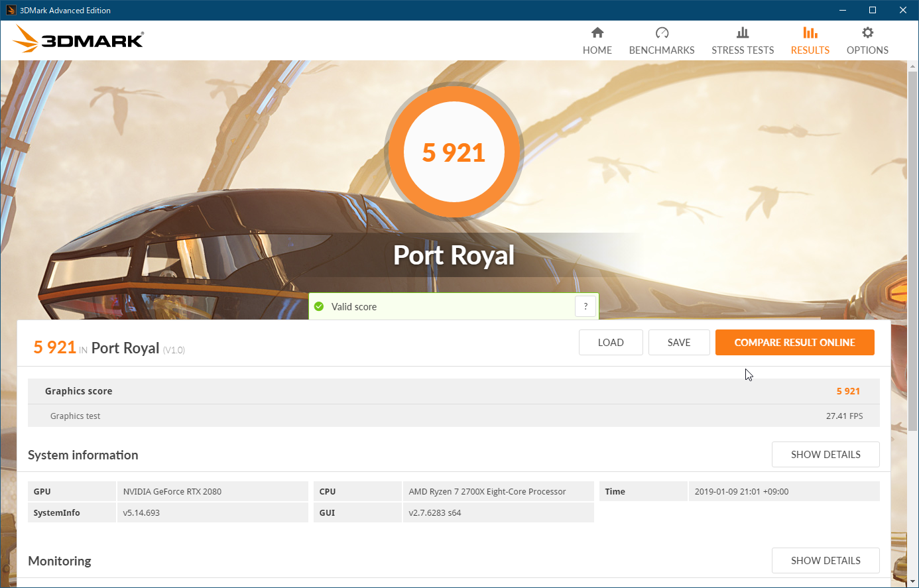919x588 pixels.
Task: Click the Home house icon
Action: pos(597,32)
